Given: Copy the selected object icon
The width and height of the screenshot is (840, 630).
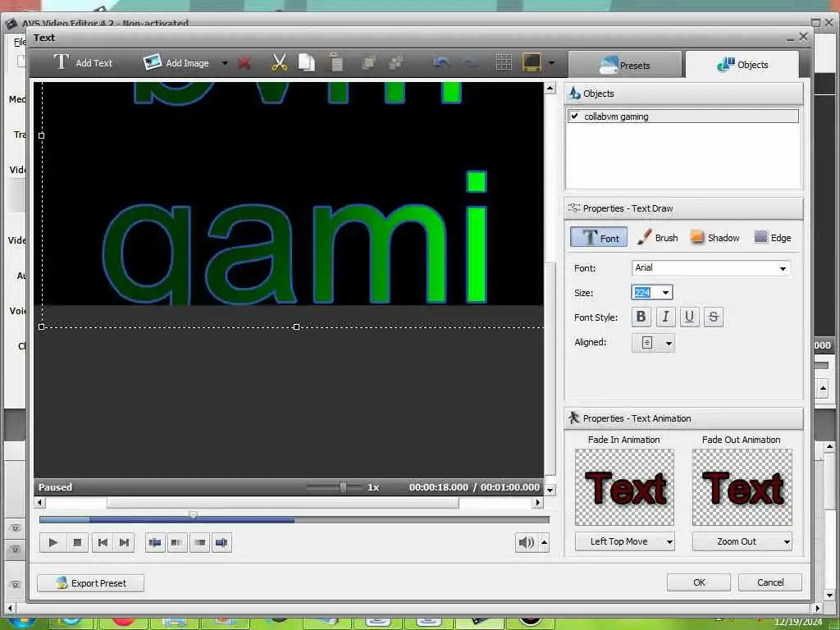Looking at the screenshot, I should [307, 62].
